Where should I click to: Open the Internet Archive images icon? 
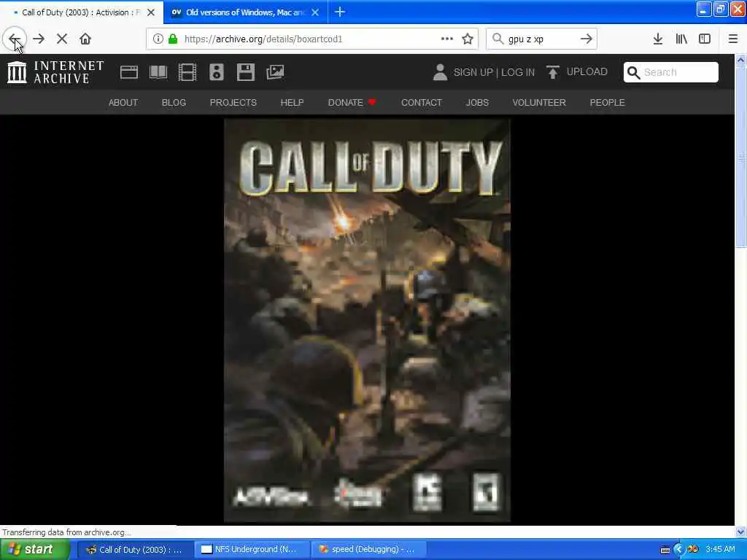275,72
